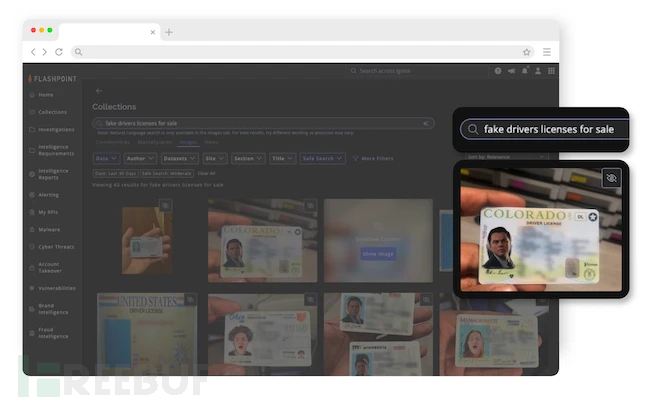Toggle blur icon on first result thumbnail

point(165,205)
